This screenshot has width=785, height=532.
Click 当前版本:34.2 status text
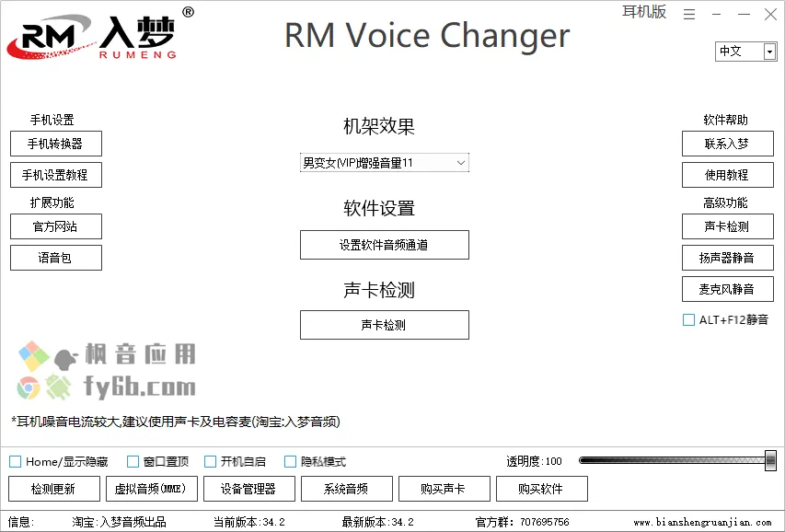249,522
